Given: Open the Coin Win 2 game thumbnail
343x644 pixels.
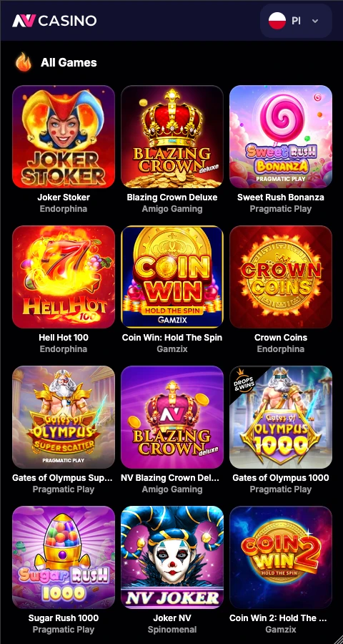Looking at the screenshot, I should point(281,557).
